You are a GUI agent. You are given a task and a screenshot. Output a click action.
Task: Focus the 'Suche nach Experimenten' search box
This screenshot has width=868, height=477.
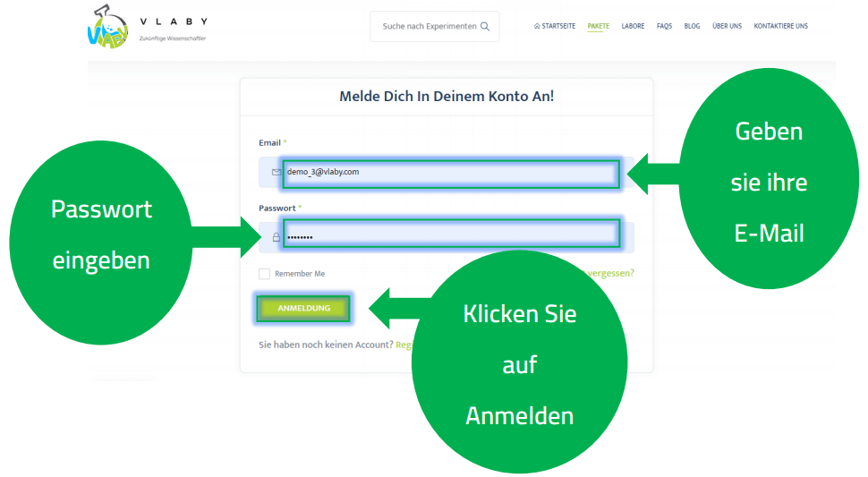click(429, 27)
